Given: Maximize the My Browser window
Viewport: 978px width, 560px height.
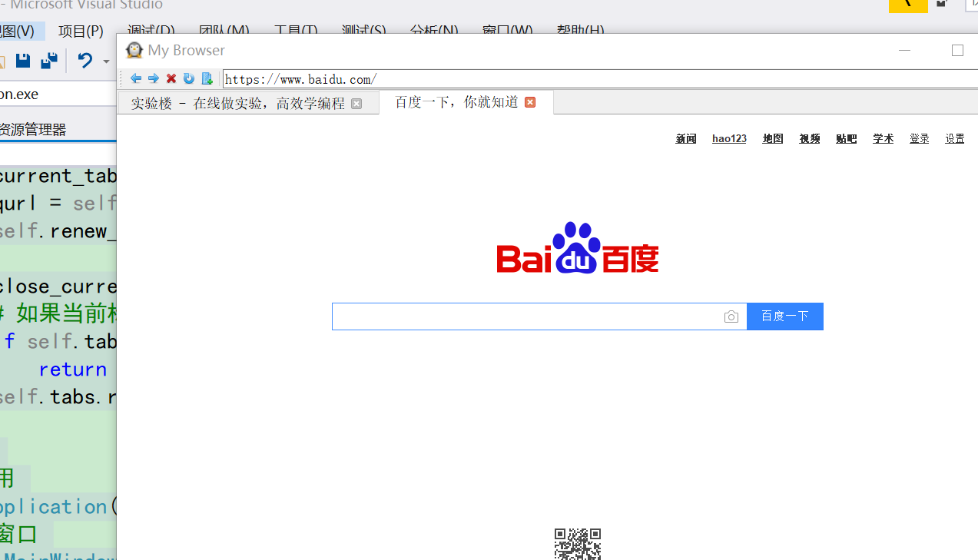Looking at the screenshot, I should (957, 50).
